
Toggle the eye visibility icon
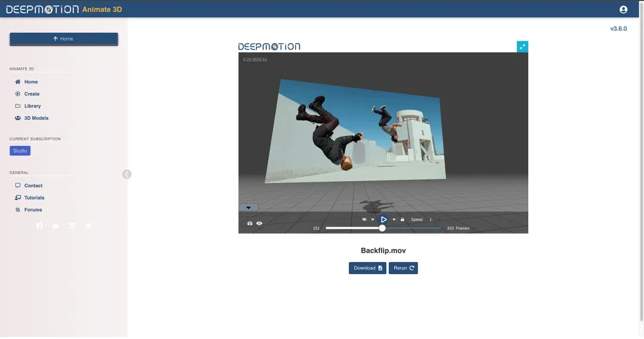pos(259,223)
